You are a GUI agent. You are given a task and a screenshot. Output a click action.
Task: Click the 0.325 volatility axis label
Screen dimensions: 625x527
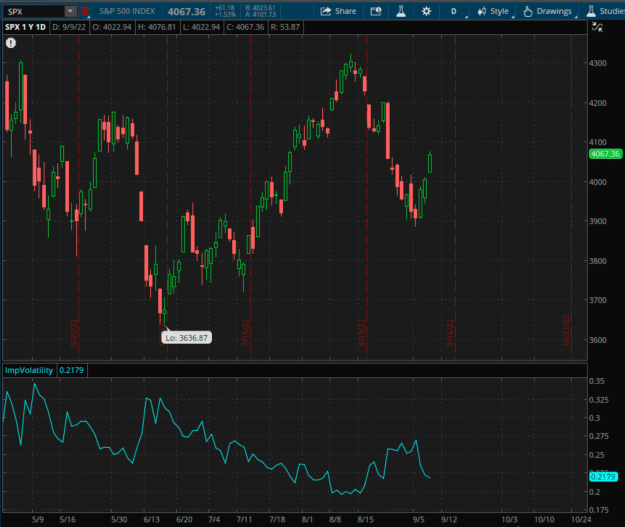(x=599, y=399)
